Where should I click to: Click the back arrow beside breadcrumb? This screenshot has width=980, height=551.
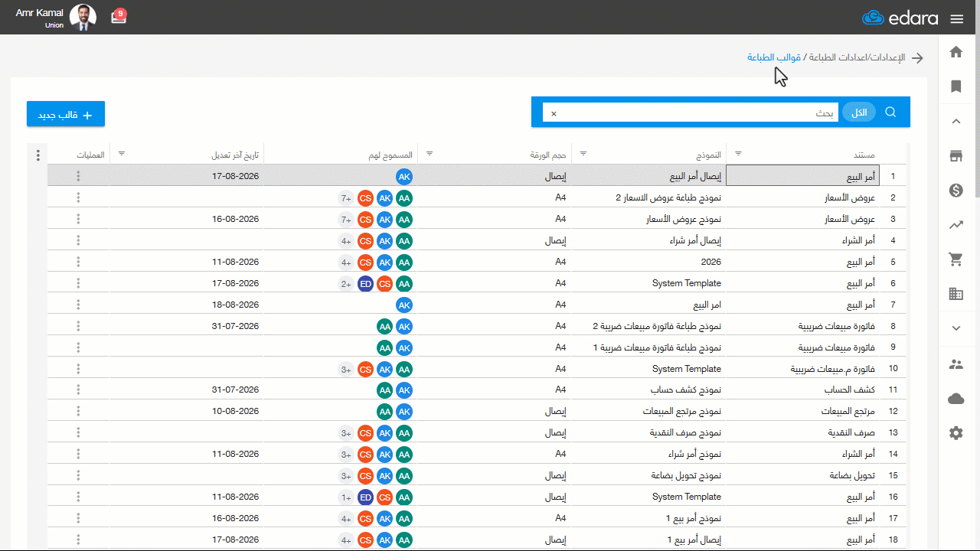pyautogui.click(x=917, y=58)
